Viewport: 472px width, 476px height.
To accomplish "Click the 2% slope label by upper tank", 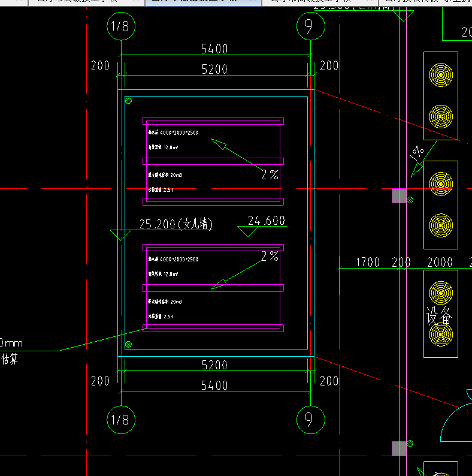I will tap(270, 175).
